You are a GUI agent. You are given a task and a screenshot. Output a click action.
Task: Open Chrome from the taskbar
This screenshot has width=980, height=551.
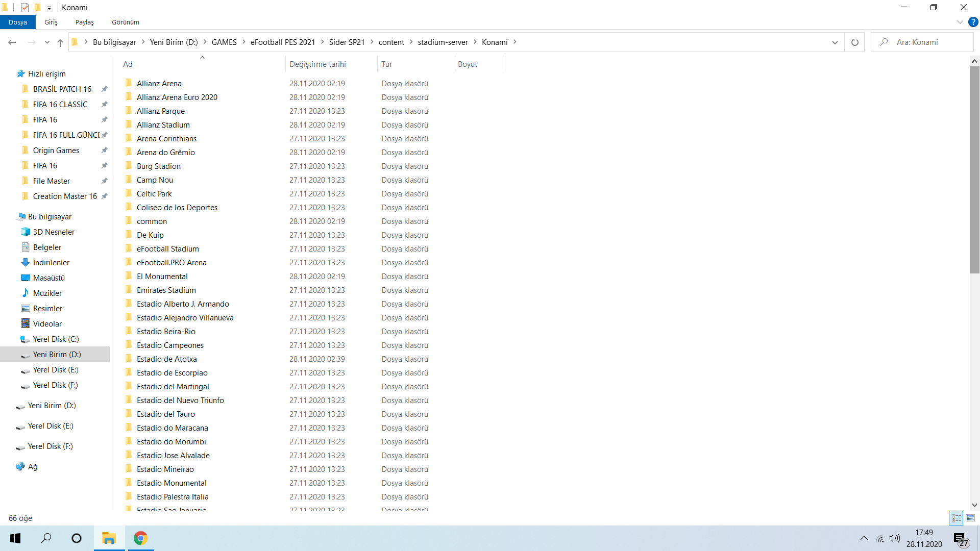pyautogui.click(x=140, y=538)
